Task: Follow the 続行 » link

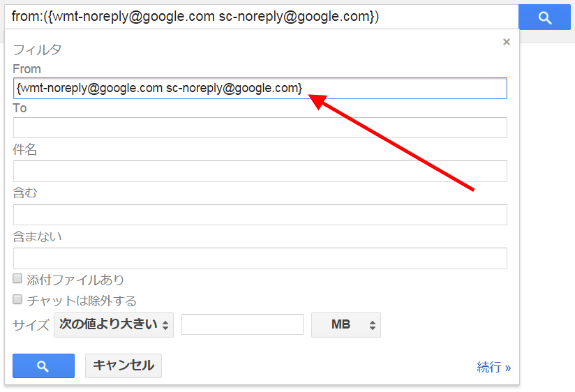Action: tap(493, 367)
